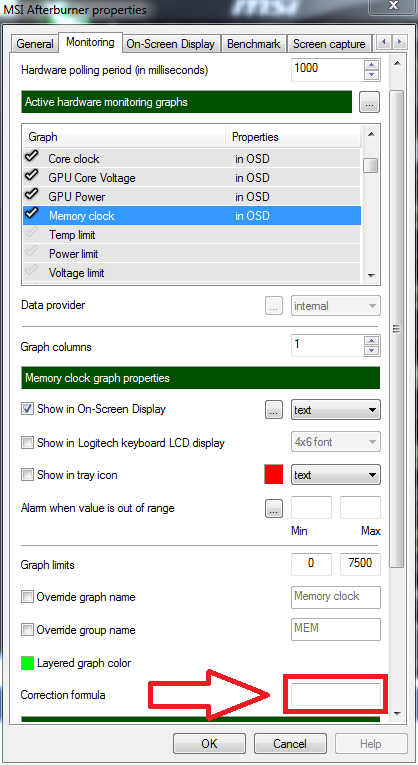
Task: Open the tray icon text dropdown
Action: point(336,475)
